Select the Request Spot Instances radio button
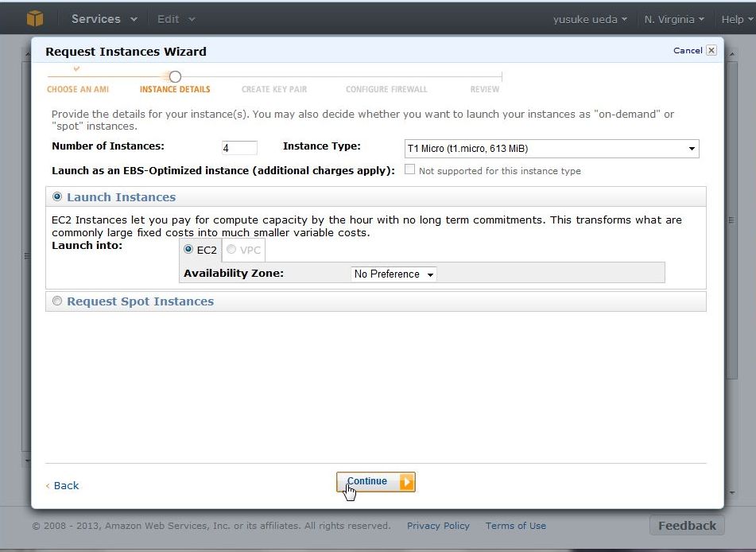Viewport: 756px width, 552px height. click(x=57, y=301)
